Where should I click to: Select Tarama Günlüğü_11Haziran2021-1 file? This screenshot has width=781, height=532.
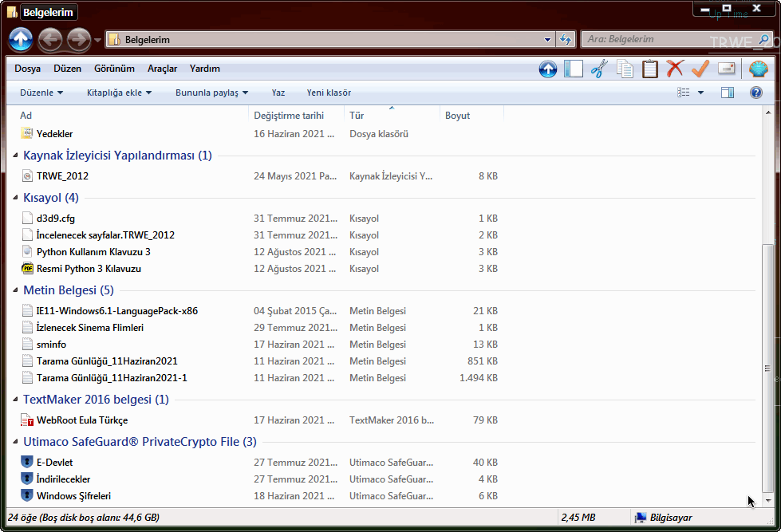coord(112,378)
